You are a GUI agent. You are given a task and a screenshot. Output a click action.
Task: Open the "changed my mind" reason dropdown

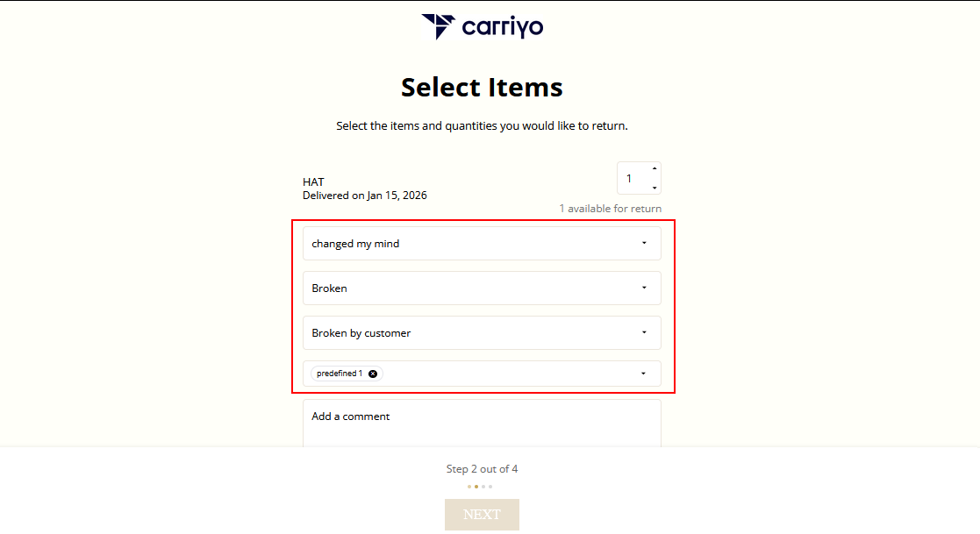[482, 244]
